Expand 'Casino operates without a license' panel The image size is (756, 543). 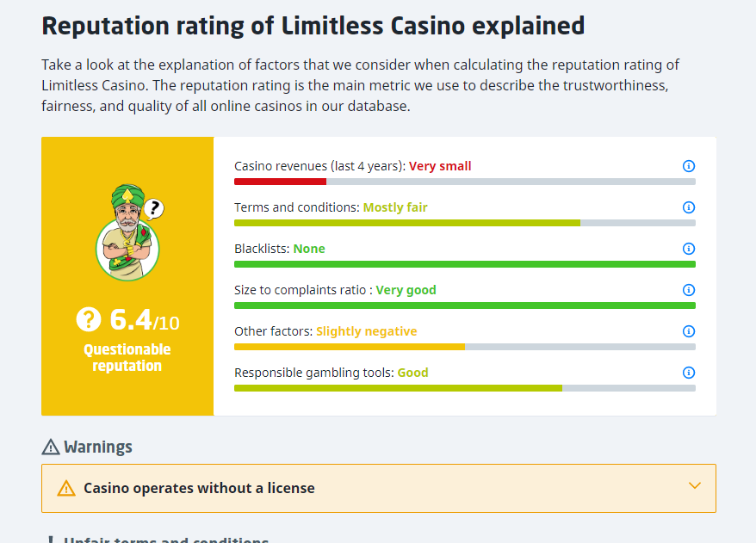199,488
